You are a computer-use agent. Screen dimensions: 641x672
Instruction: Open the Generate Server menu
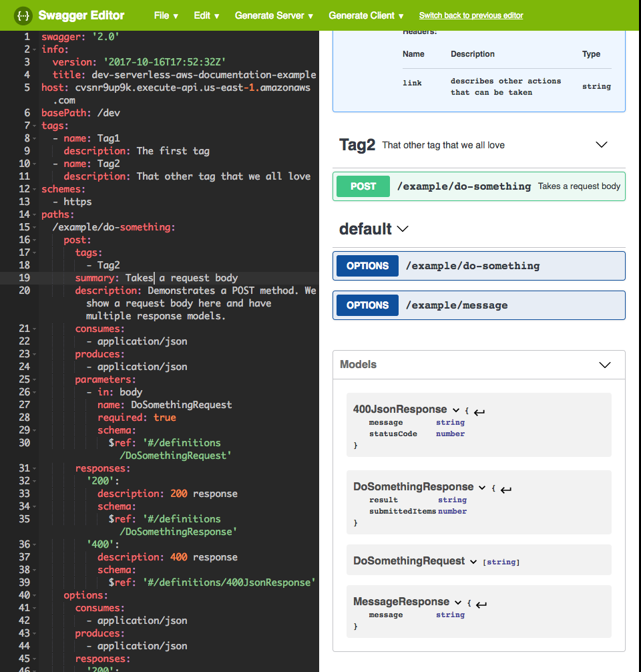[274, 16]
